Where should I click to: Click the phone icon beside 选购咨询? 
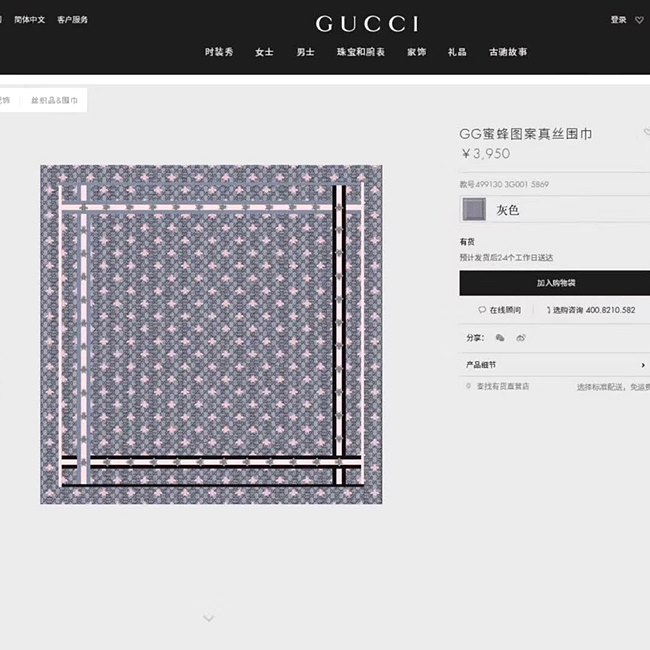(548, 310)
